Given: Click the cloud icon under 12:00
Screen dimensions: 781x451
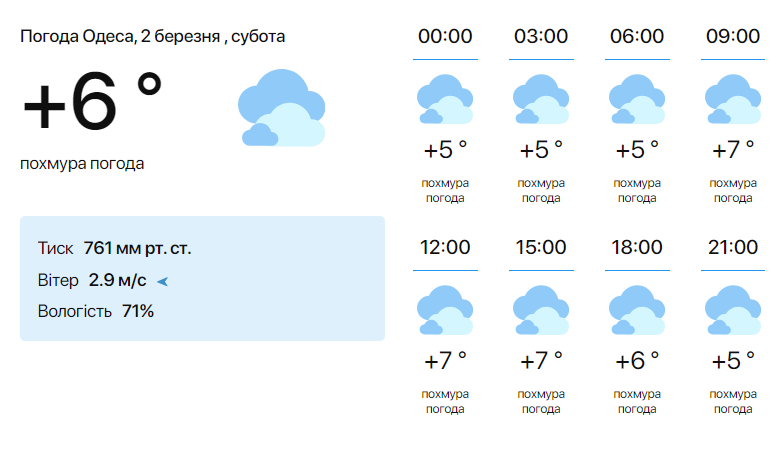Looking at the screenshot, I should click(x=445, y=310).
